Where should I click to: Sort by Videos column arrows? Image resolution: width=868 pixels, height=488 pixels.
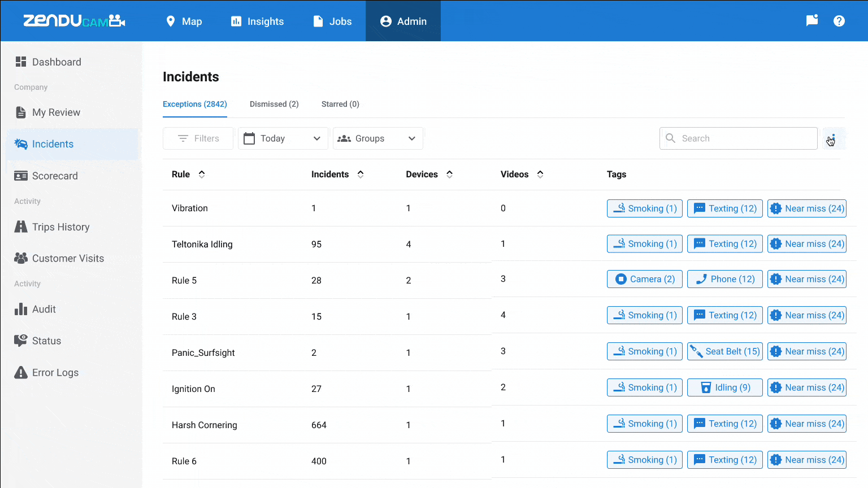click(x=540, y=174)
